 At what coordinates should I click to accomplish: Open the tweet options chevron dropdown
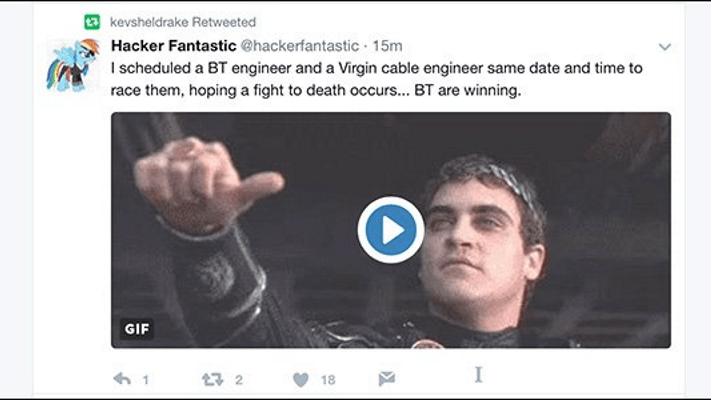[665, 46]
